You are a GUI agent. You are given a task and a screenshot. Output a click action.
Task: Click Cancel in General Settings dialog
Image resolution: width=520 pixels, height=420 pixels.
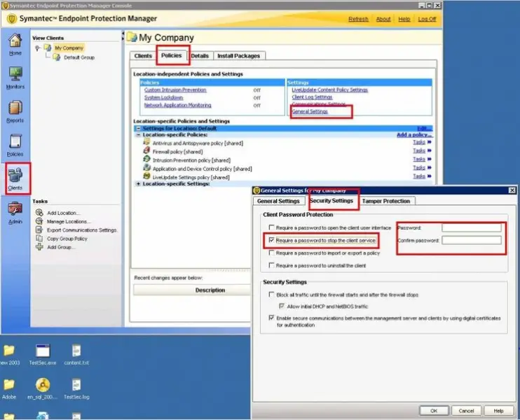466,411
